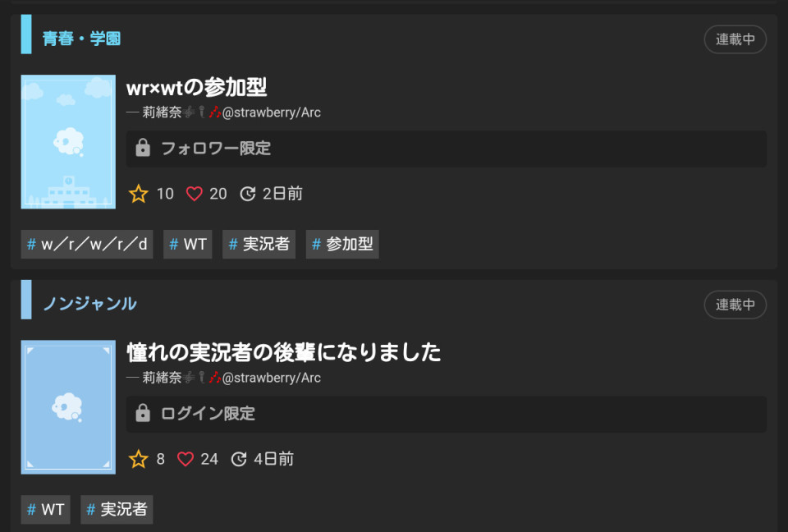The width and height of the screenshot is (788, 532).
Task: Click the update clock icon beside 2日前
Action: pyautogui.click(x=247, y=194)
